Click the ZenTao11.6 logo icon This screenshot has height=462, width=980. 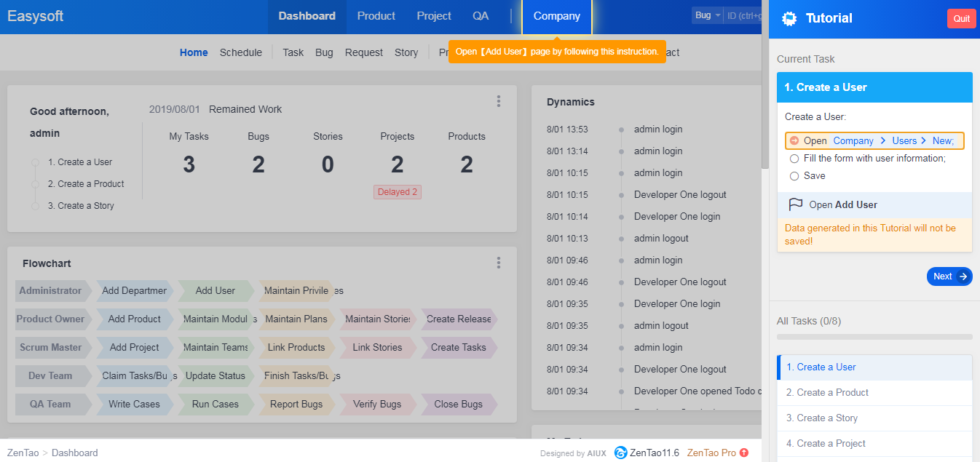point(620,453)
